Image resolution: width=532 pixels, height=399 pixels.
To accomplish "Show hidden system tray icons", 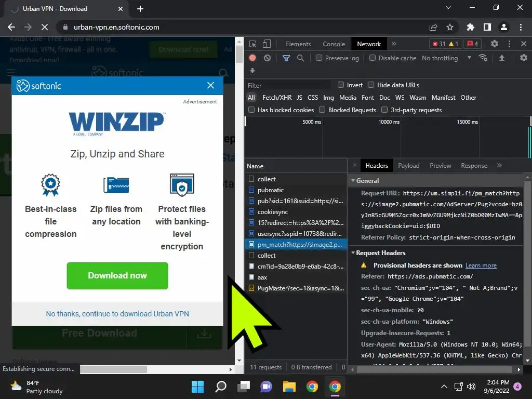I will pos(444,387).
